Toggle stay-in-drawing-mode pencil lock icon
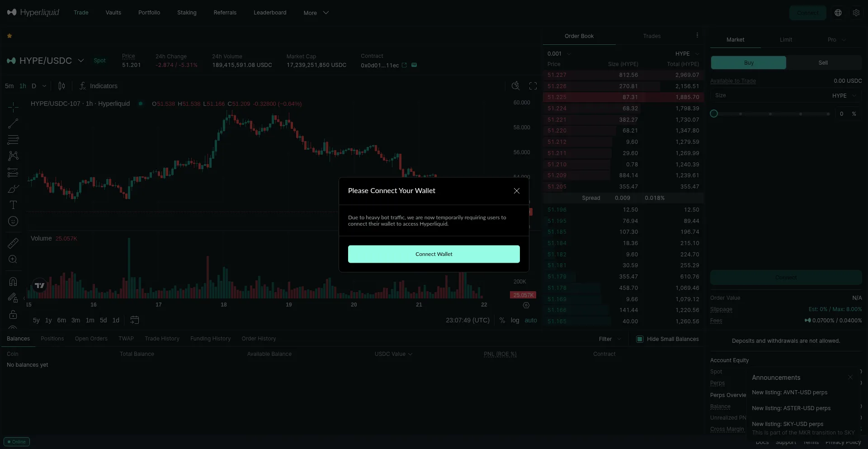Image resolution: width=868 pixels, height=449 pixels. tap(13, 298)
